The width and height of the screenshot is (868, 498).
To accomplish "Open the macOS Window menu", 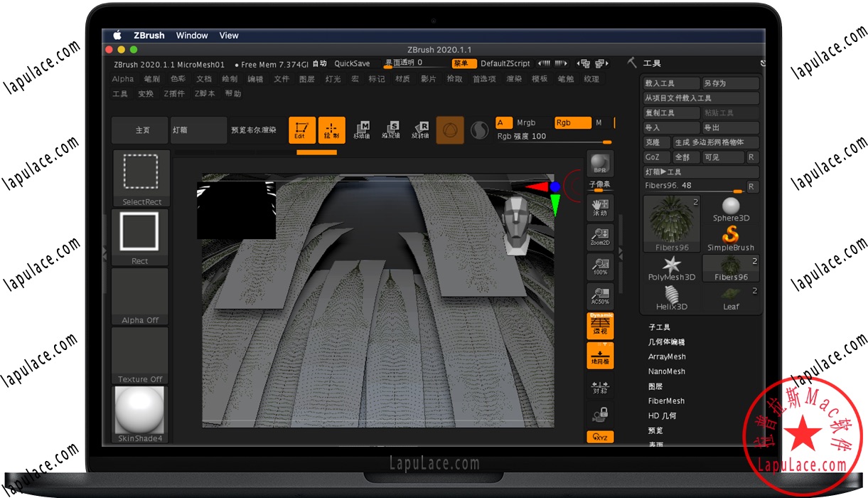I will click(192, 36).
